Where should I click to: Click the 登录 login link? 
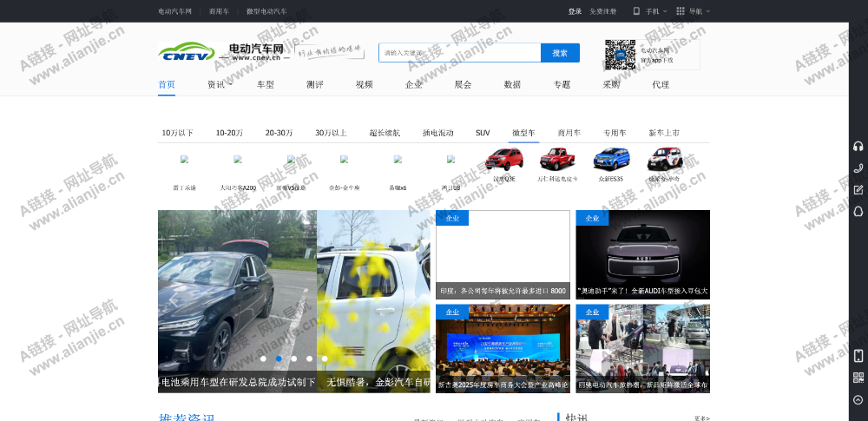pyautogui.click(x=575, y=11)
